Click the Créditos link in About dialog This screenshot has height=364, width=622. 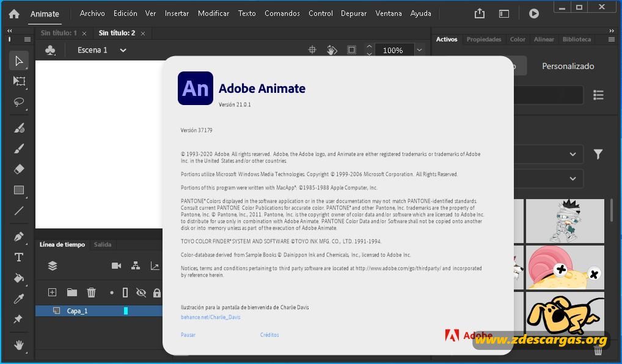click(269, 335)
